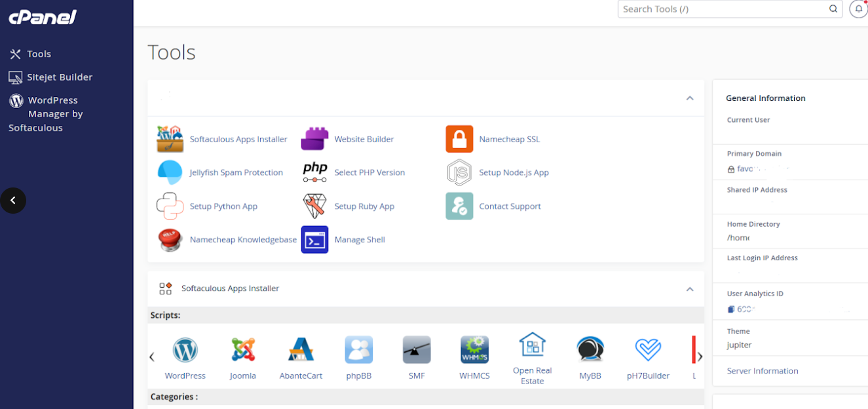The width and height of the screenshot is (868, 409).
Task: Open Manage Shell
Action: coord(360,239)
